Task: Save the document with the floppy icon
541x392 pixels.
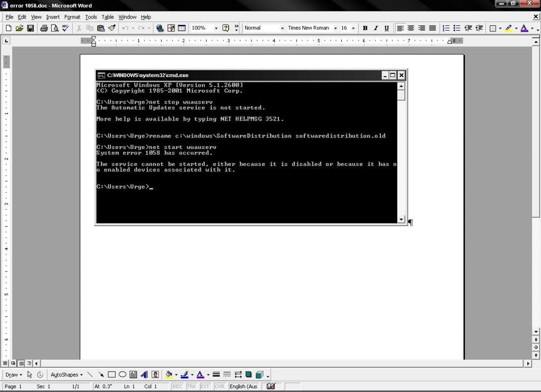Action: [30, 29]
